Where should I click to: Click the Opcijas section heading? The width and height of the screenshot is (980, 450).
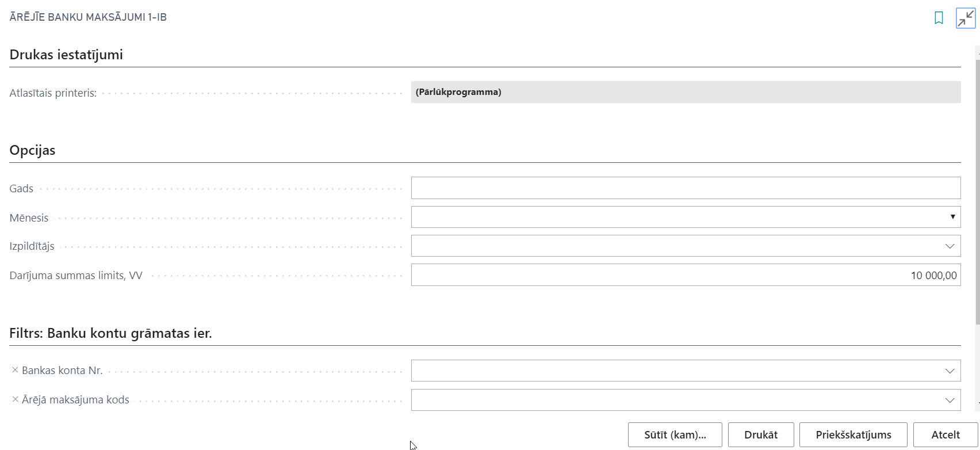32,150
